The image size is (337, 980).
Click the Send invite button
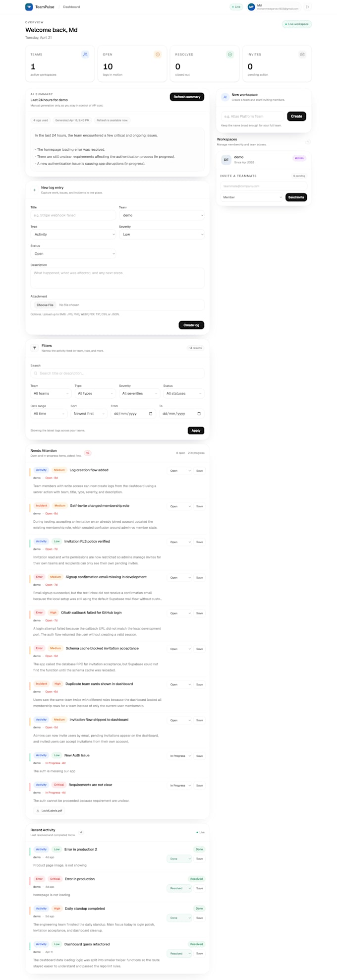tap(296, 197)
